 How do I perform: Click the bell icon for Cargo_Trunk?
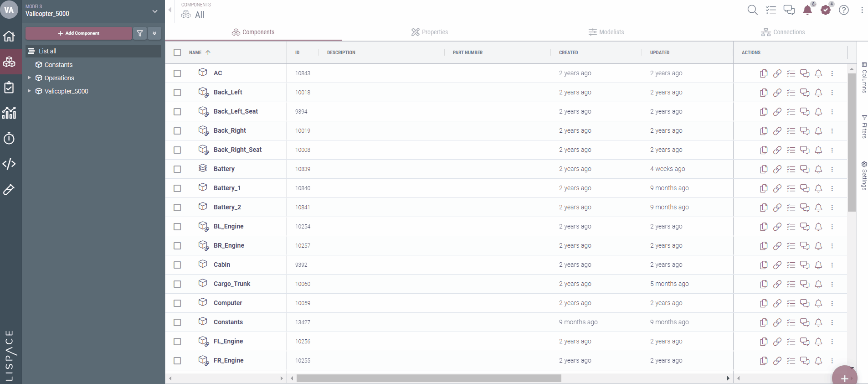[818, 284]
